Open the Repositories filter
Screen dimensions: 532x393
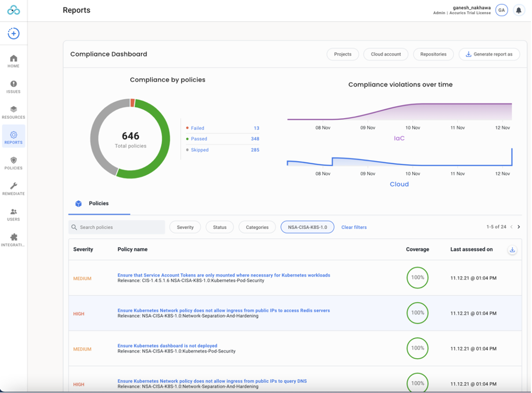point(433,54)
